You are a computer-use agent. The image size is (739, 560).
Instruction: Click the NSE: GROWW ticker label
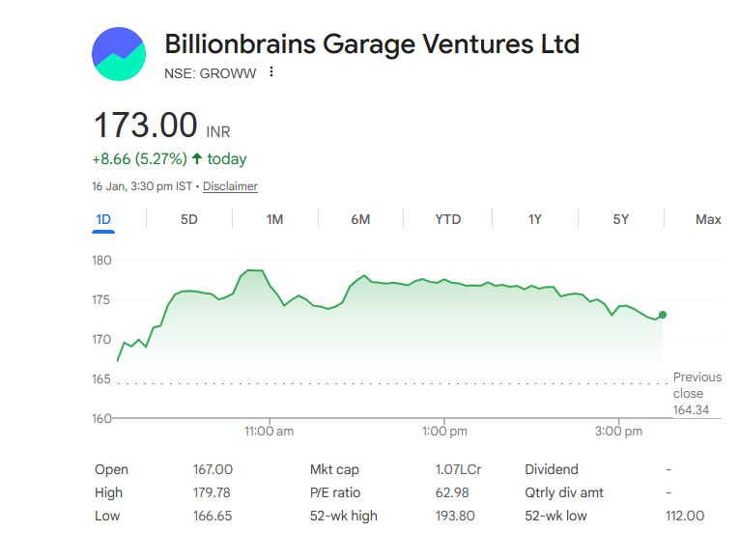coord(211,73)
